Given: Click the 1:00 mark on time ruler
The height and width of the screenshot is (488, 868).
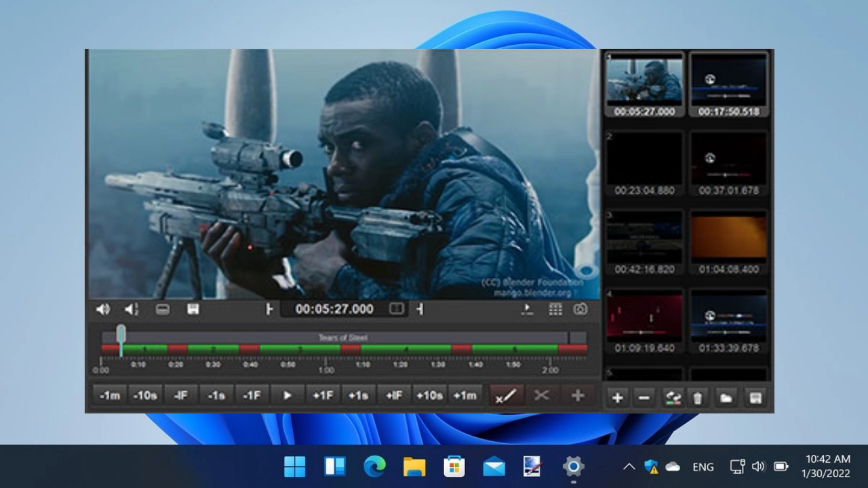Looking at the screenshot, I should pyautogui.click(x=326, y=370).
